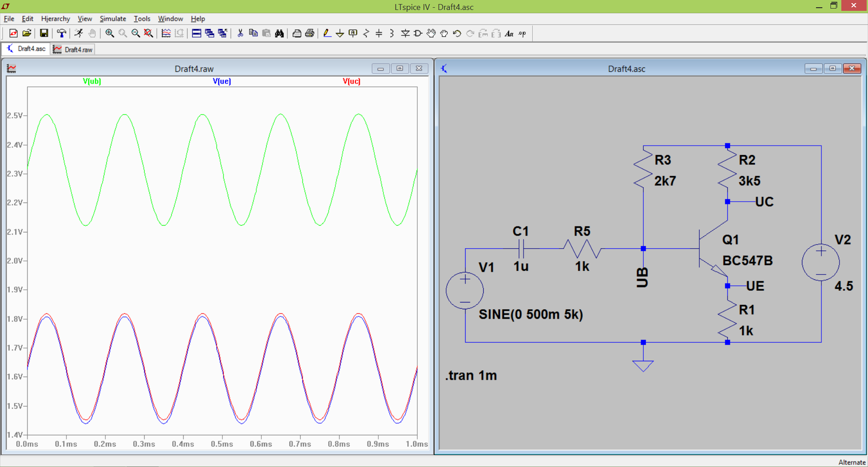
Task: Click the blue V(ue) trace label
Action: (222, 81)
